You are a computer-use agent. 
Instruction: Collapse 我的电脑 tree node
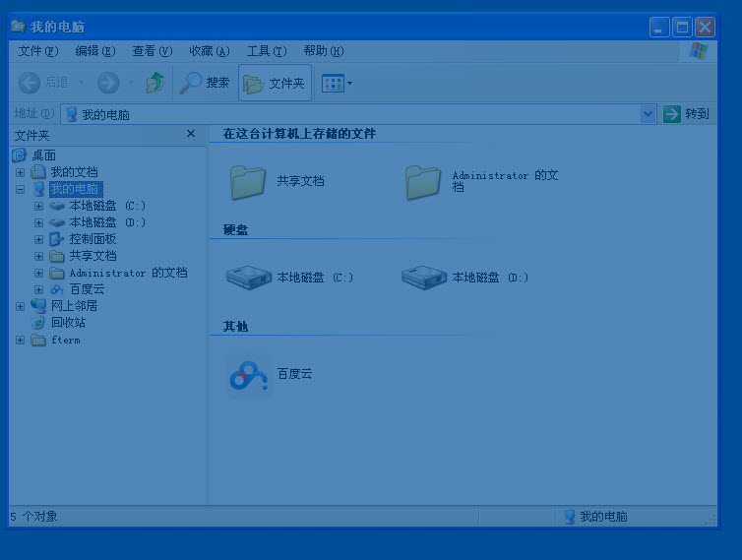pos(20,189)
